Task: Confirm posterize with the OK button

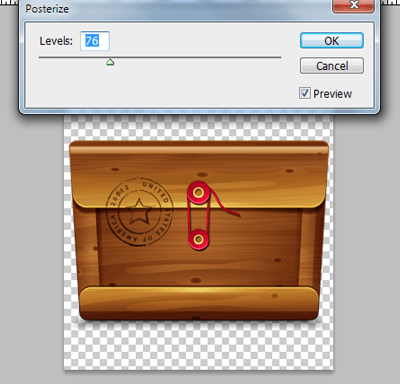Action: click(332, 41)
